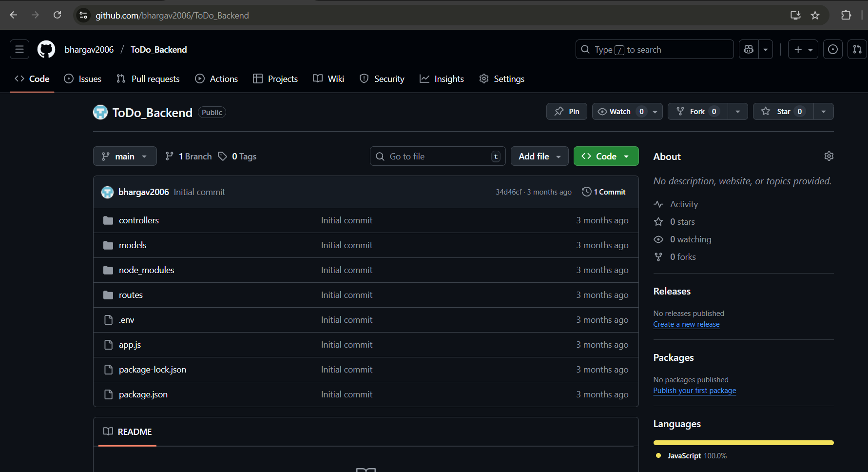The height and width of the screenshot is (472, 868).
Task: Click the browser back arrow
Action: pos(14,15)
